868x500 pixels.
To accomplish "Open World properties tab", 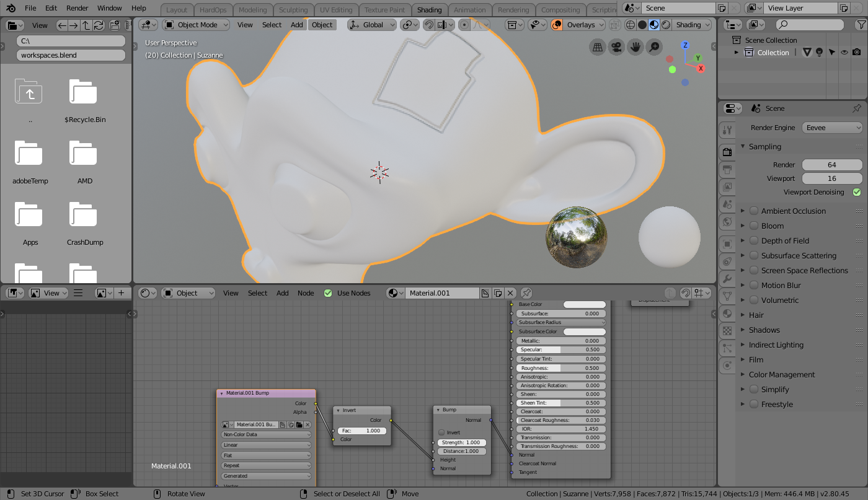I will 727,221.
